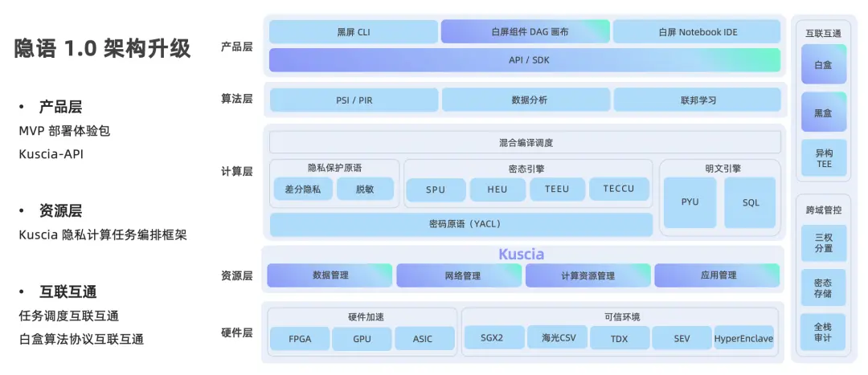Click the 全栈审计 box

click(824, 332)
